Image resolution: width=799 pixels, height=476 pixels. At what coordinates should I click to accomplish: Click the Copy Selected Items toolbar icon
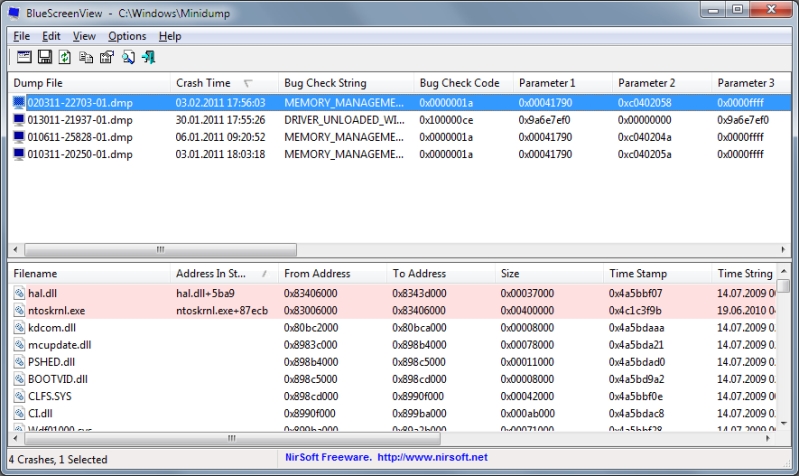click(x=86, y=57)
